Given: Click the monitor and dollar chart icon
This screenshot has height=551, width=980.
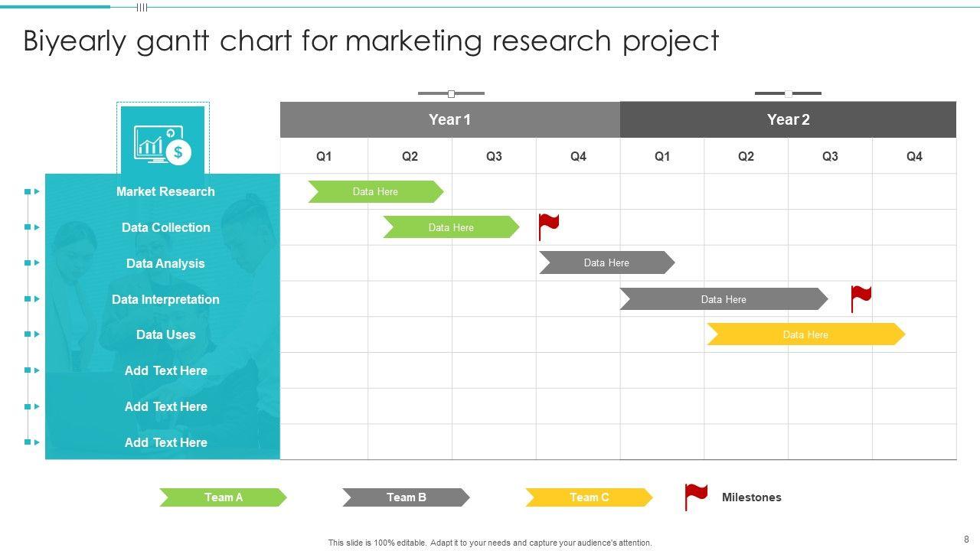Looking at the screenshot, I should pos(162,144).
